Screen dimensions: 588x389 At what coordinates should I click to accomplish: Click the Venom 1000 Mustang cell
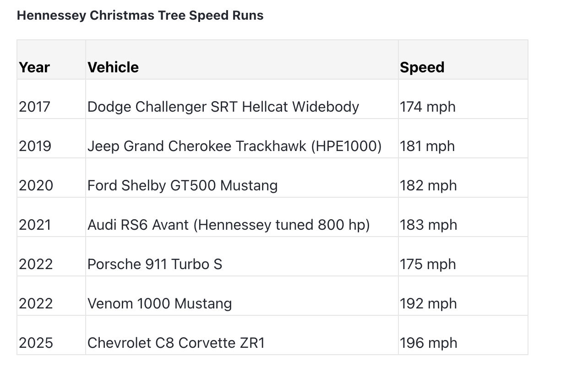tap(242, 296)
